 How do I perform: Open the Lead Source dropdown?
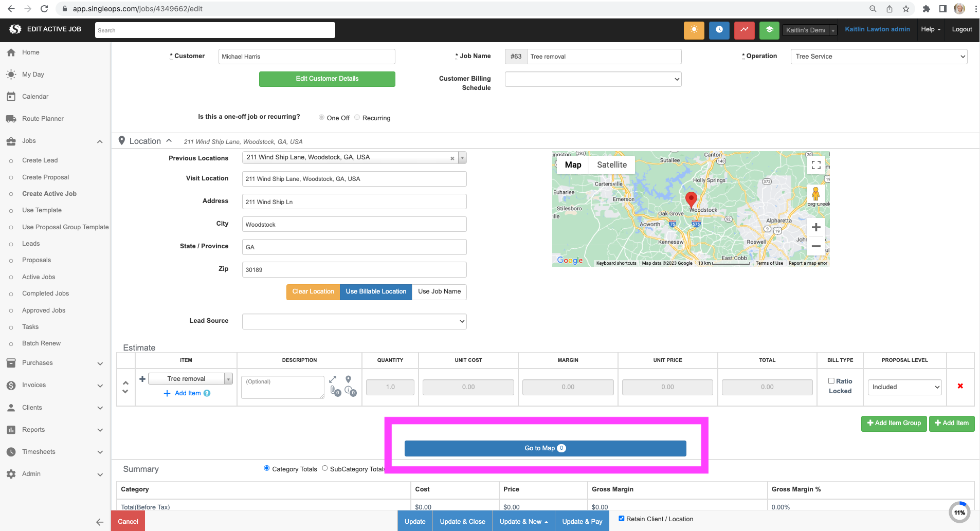[x=354, y=321]
